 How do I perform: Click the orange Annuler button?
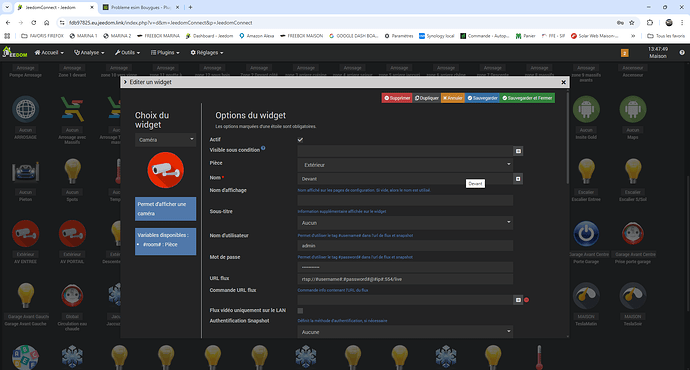tap(452, 98)
